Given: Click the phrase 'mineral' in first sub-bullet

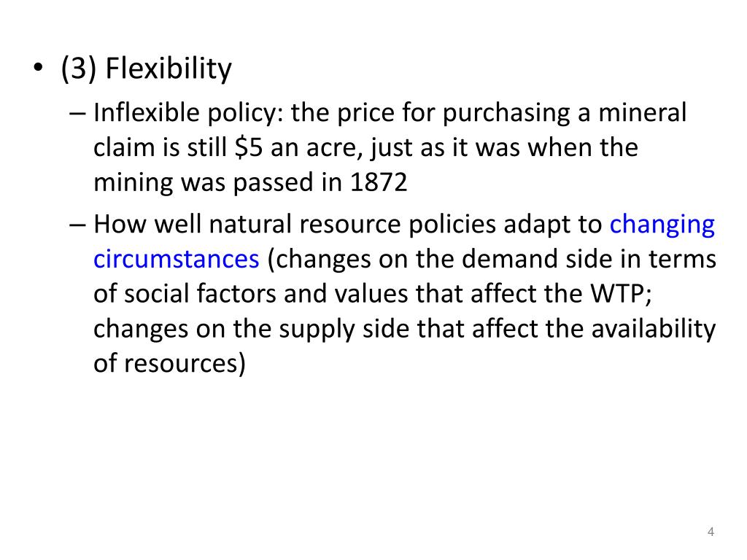Looking at the screenshot, I should [x=642, y=113].
